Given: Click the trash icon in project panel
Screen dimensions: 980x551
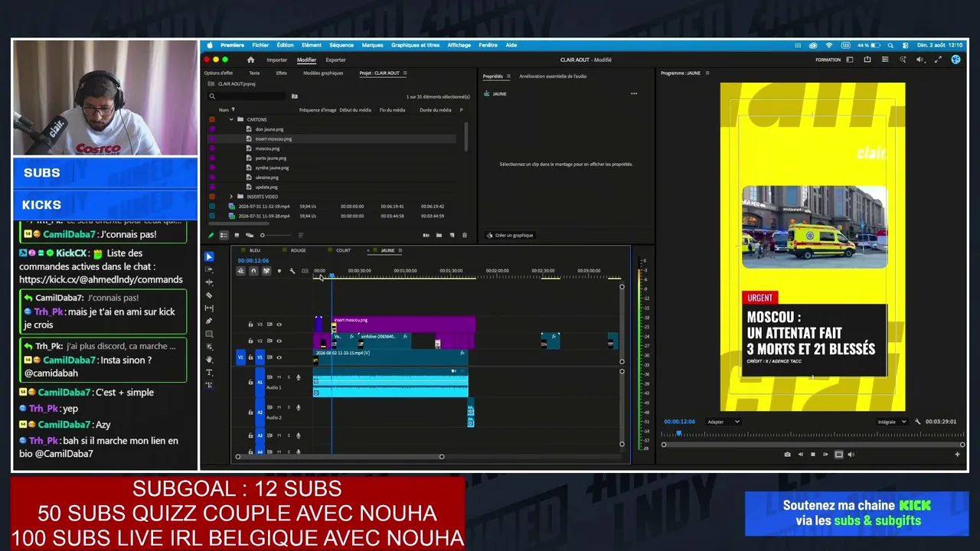Looking at the screenshot, I should coord(464,235).
